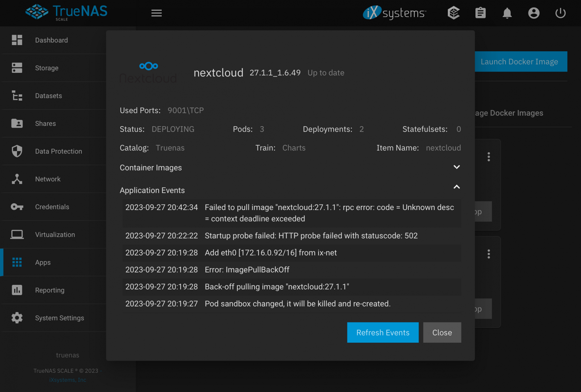Open the user account icon
The width and height of the screenshot is (581, 392).
click(x=534, y=13)
